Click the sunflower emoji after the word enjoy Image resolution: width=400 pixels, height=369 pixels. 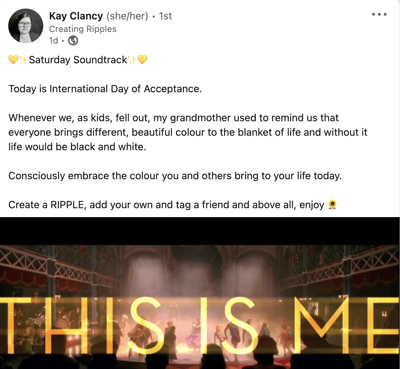tap(332, 204)
